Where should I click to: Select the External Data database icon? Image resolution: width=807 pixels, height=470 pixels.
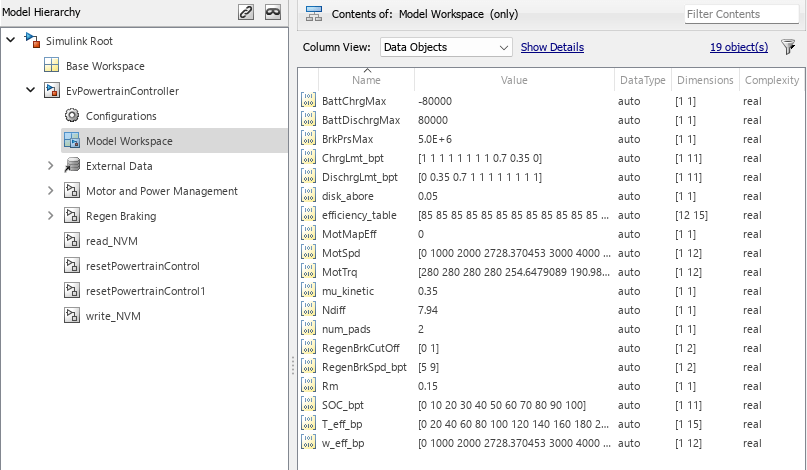(71, 166)
